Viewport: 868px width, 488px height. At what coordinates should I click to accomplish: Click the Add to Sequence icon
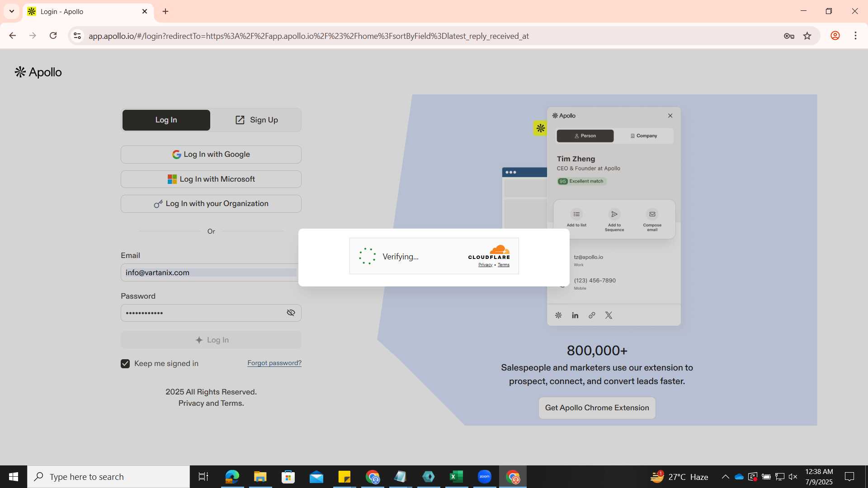614,214
